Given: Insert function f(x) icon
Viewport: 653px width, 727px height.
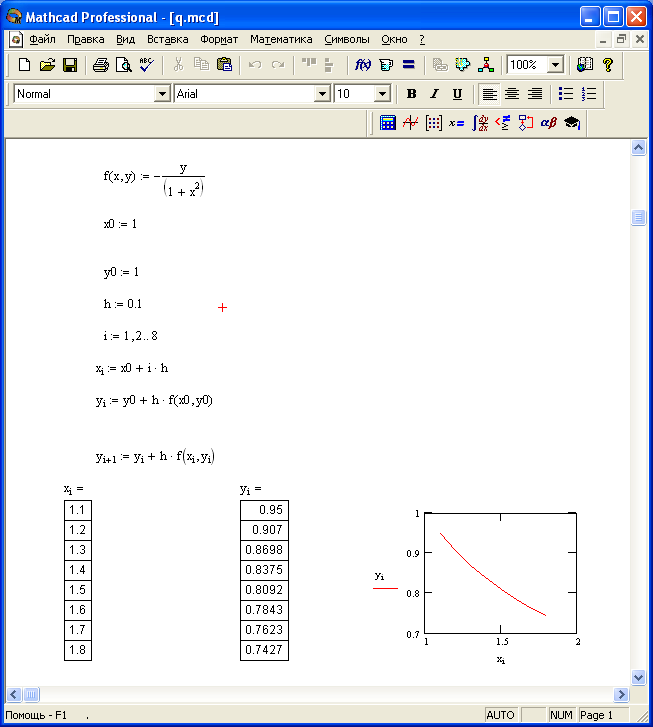Looking at the screenshot, I should click(x=363, y=65).
